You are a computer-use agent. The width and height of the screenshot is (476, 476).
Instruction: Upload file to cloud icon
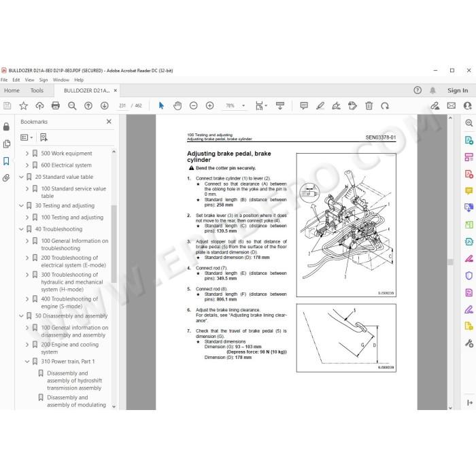click(x=39, y=105)
